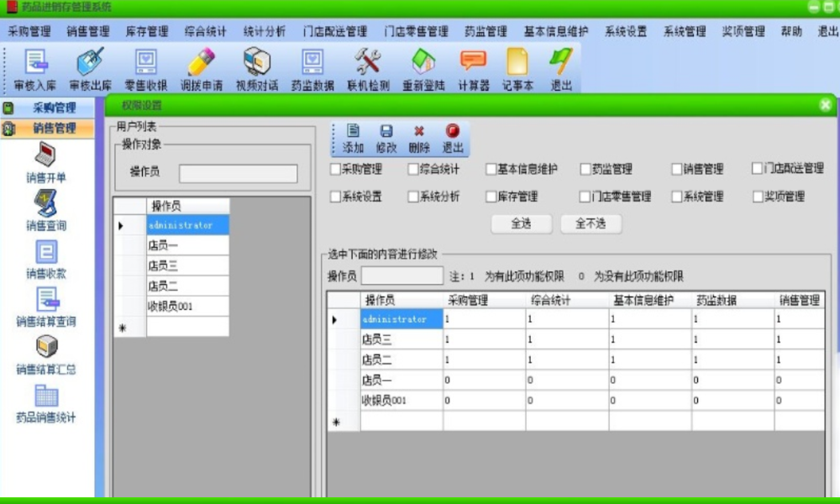This screenshot has width=840, height=504.
Task: Open the 审核出库 toolbar icon
Action: 90,70
